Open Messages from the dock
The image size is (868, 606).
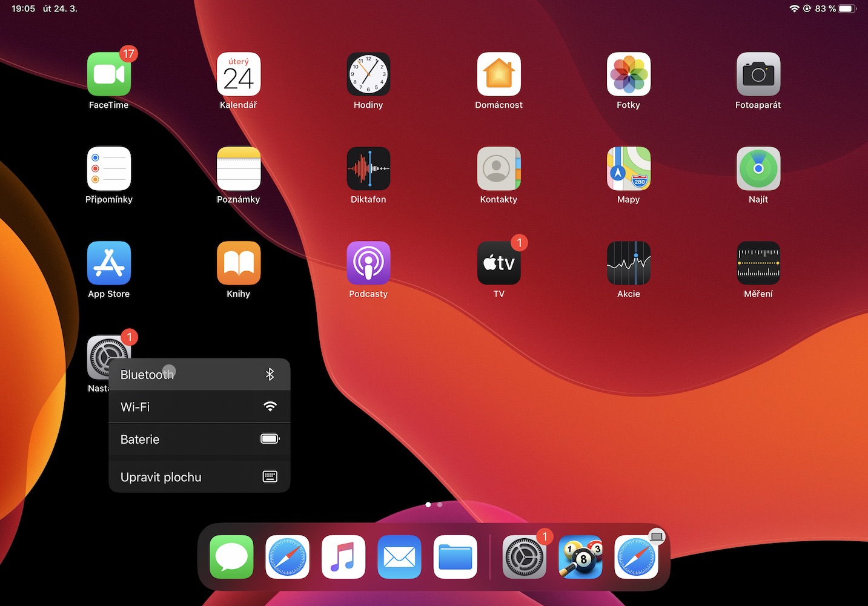click(x=231, y=557)
